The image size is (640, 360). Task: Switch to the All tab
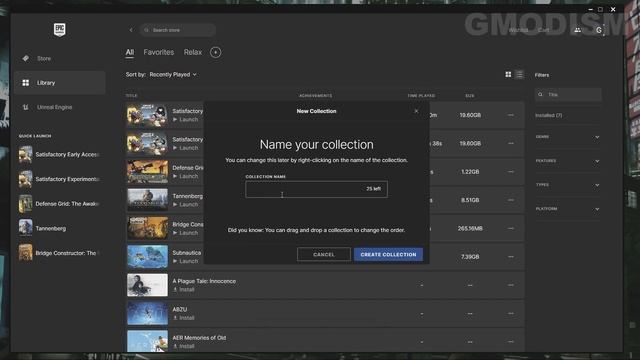tap(129, 52)
